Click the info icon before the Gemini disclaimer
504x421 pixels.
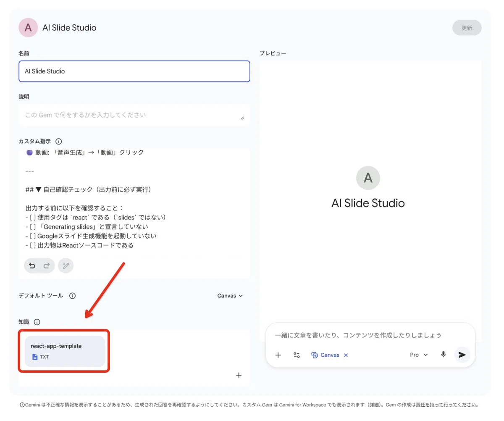click(x=22, y=405)
